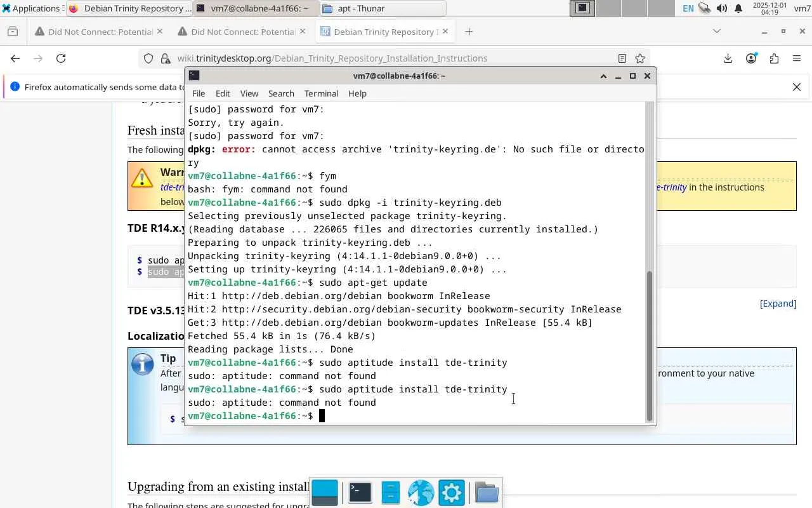
Task: Click the 'Reading package lists... Done' line
Action: click(270, 349)
